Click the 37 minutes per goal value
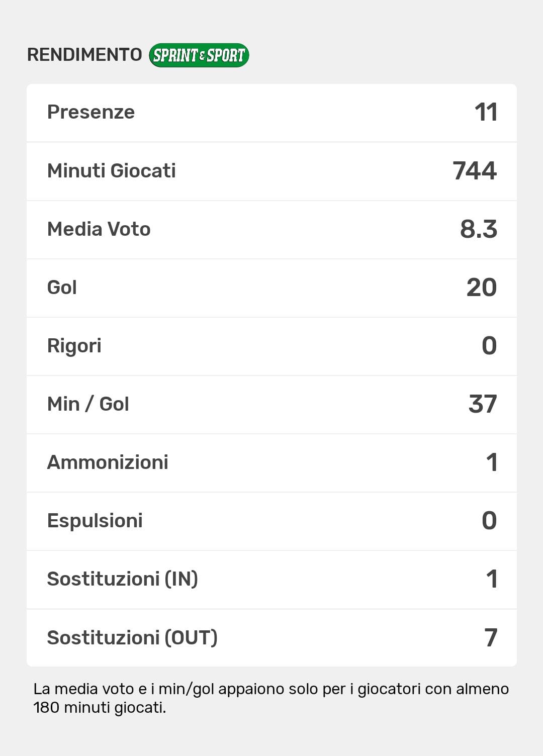Viewport: 543px width, 756px height. click(483, 404)
